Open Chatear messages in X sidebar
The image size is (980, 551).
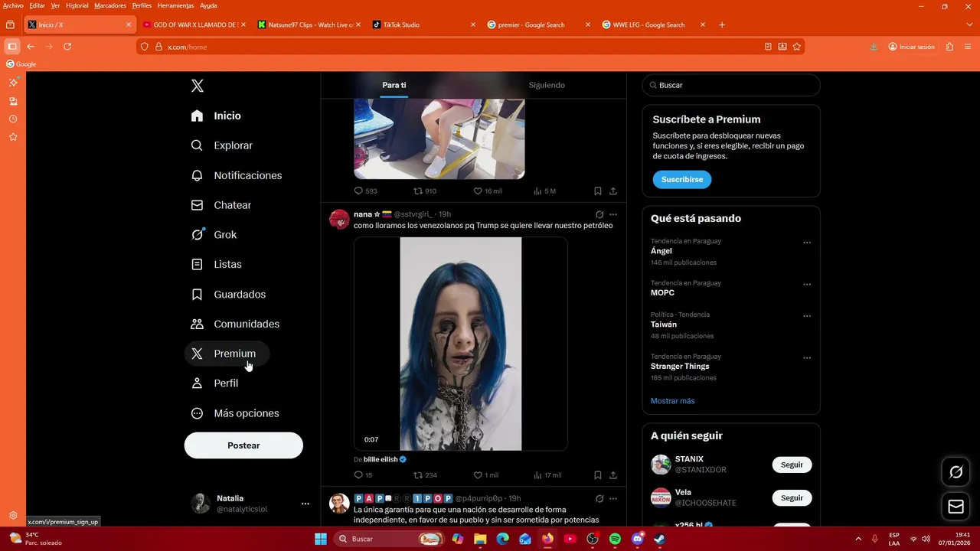[221, 205]
